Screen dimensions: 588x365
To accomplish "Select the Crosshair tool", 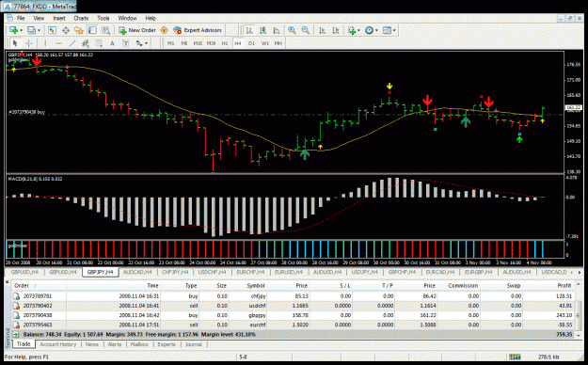I will tap(28, 43).
